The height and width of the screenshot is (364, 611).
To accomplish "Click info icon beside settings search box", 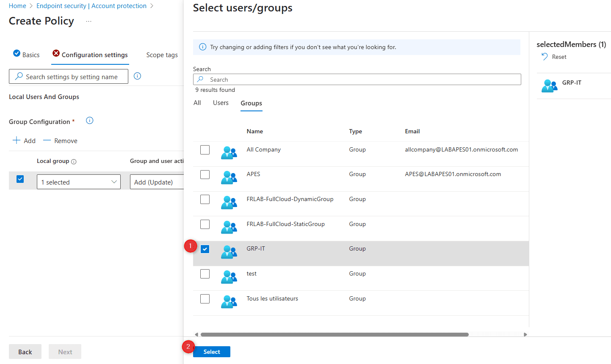I will (x=137, y=76).
